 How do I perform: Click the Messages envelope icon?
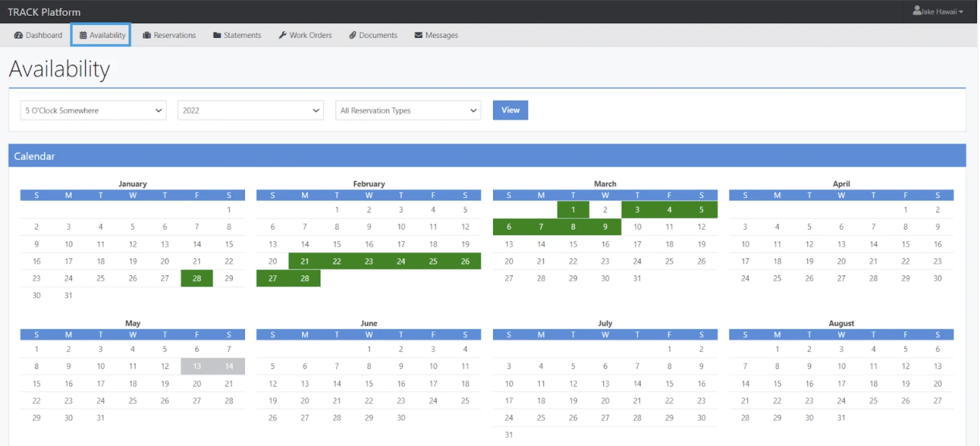coord(418,36)
